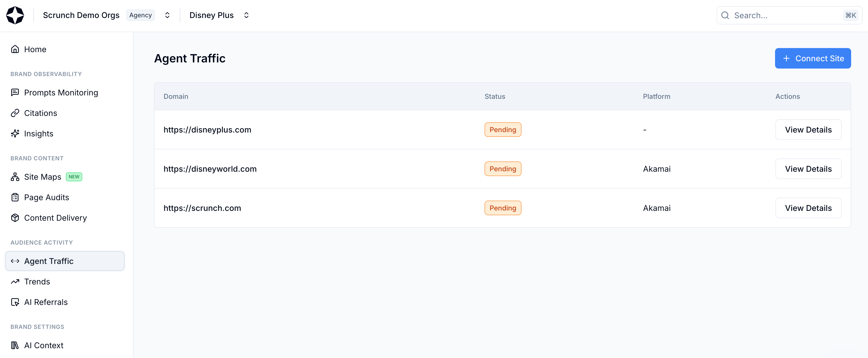Open the Home icon in sidebar

click(15, 49)
